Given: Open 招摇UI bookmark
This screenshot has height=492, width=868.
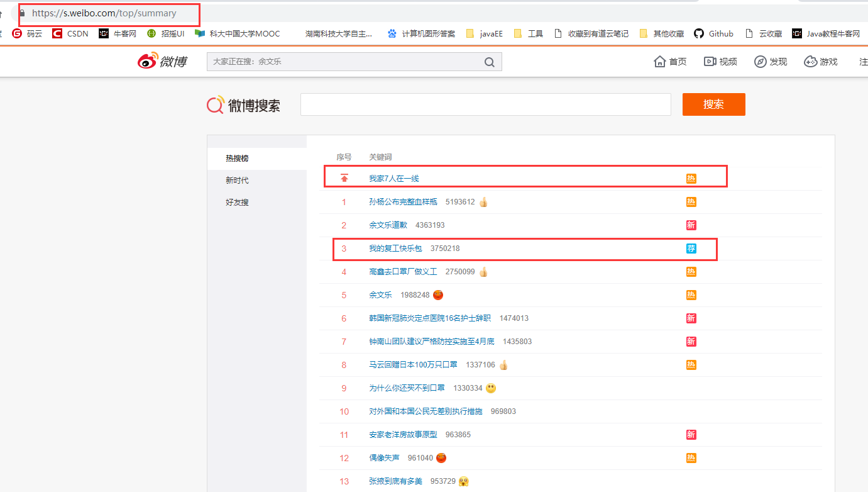Looking at the screenshot, I should tap(165, 34).
